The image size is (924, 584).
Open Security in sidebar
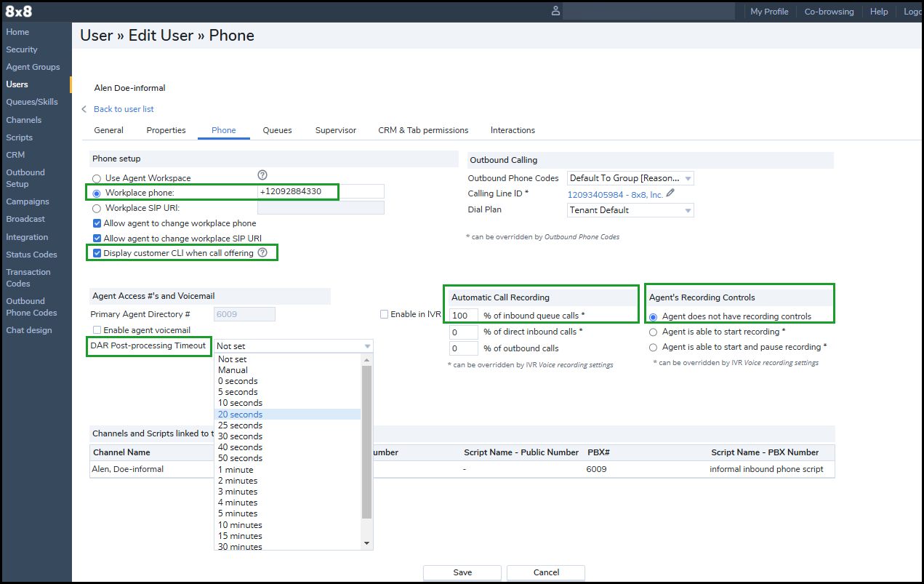(22, 49)
